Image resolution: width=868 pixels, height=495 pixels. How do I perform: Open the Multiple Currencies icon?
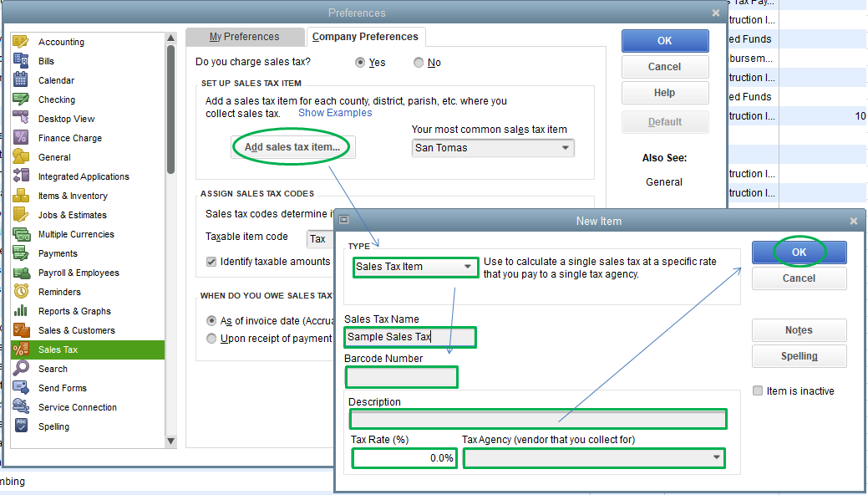21,234
